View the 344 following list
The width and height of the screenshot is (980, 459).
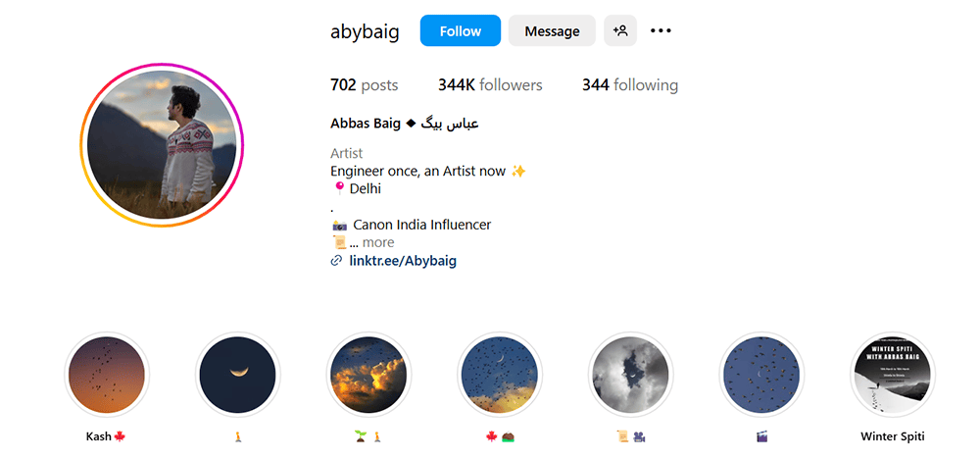coord(630,85)
